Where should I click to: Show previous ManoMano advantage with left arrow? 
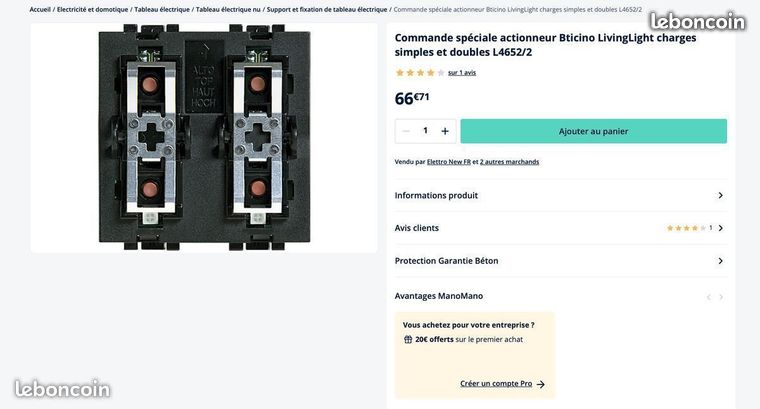tap(708, 297)
